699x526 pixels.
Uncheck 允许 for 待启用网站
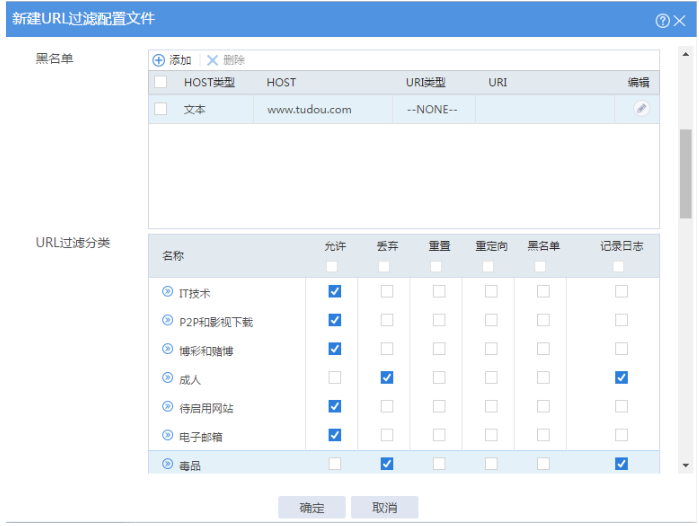tap(335, 406)
